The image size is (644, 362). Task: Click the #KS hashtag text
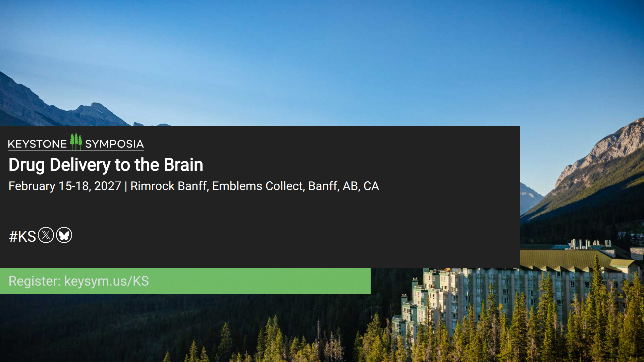pyautogui.click(x=22, y=236)
